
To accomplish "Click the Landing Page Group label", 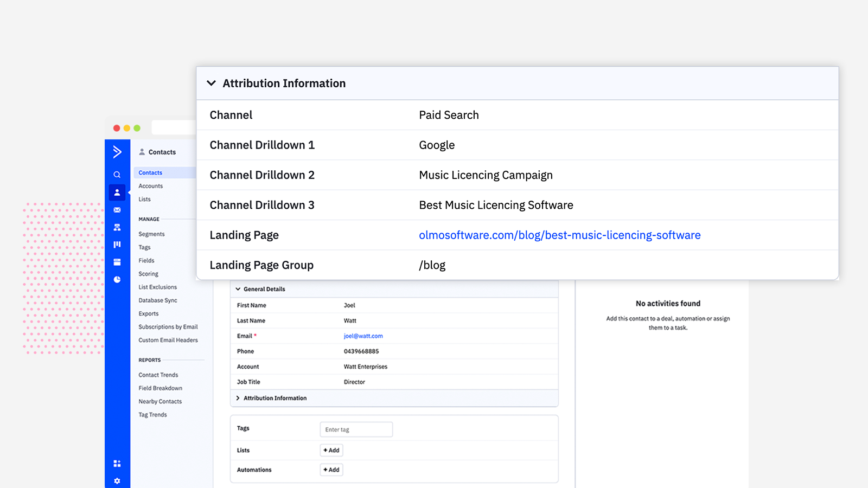I will pyautogui.click(x=261, y=265).
